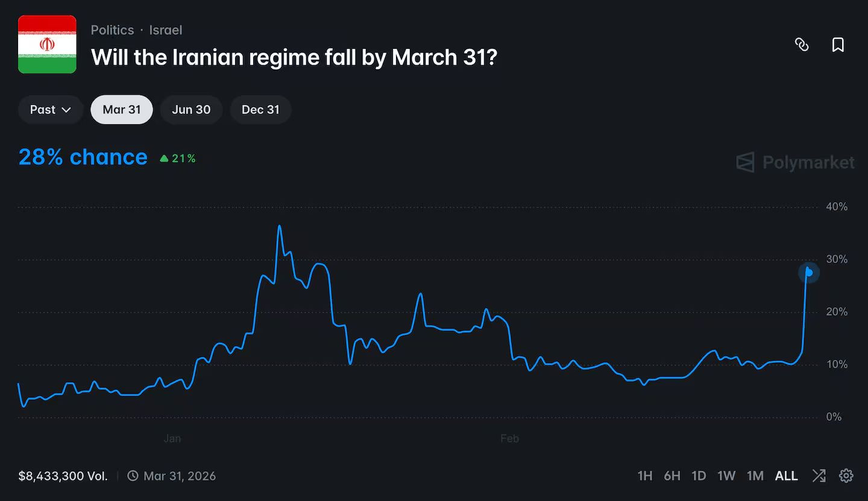Click the Polymarket watermark logo
Viewport: 868px width, 501px height.
click(795, 162)
